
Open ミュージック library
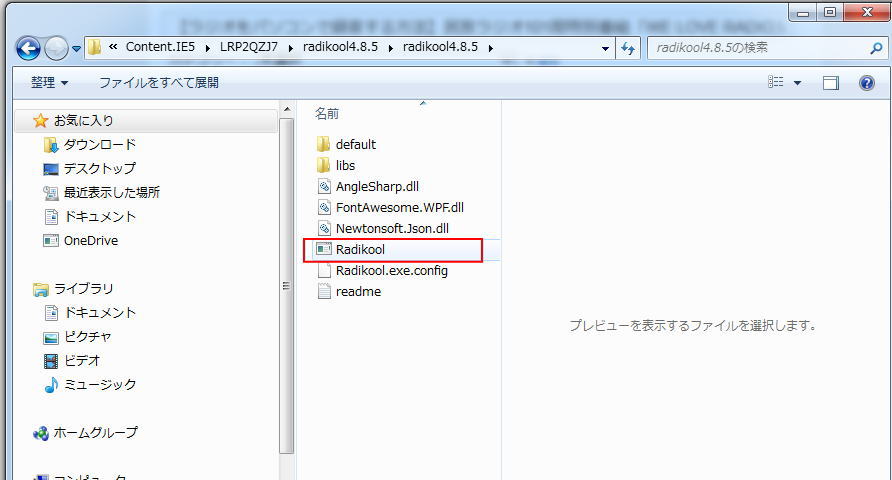100,384
